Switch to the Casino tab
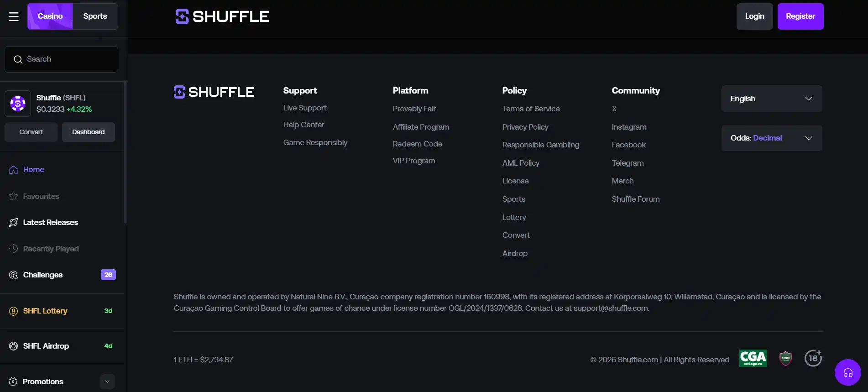Viewport: 868px width, 392px height. click(x=50, y=16)
